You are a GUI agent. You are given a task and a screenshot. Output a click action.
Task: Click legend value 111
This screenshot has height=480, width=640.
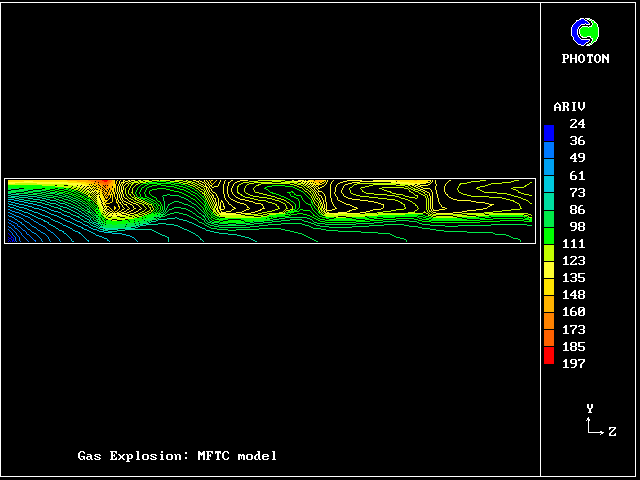(x=577, y=243)
